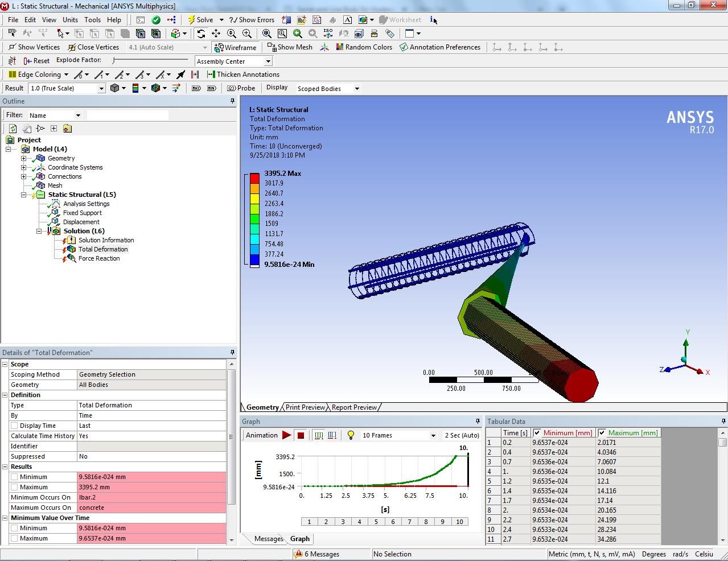Click the New Chart and Table icon
728x561 pixels.
[317, 20]
